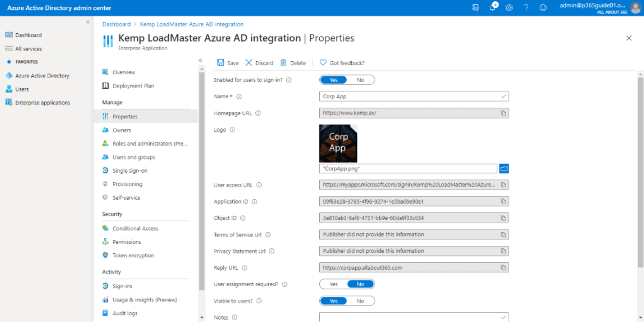Copy the Object ID to clipboard

503,218
